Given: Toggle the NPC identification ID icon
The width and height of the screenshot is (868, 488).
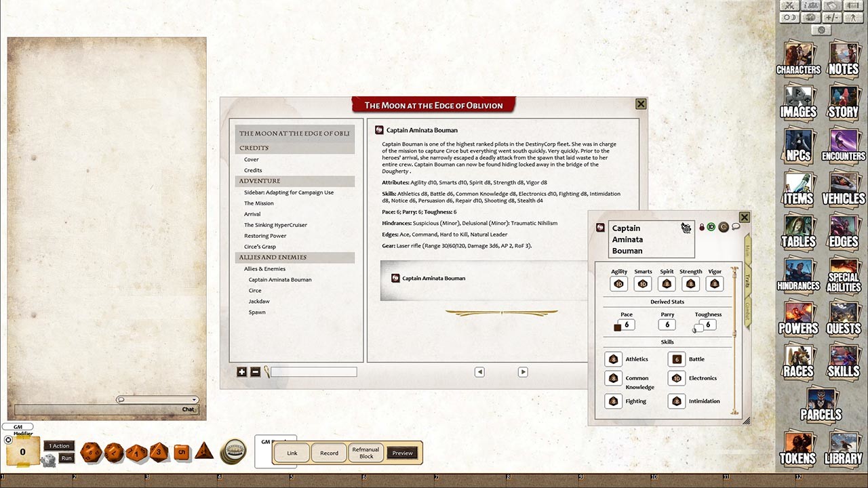Looking at the screenshot, I should pos(711,227).
